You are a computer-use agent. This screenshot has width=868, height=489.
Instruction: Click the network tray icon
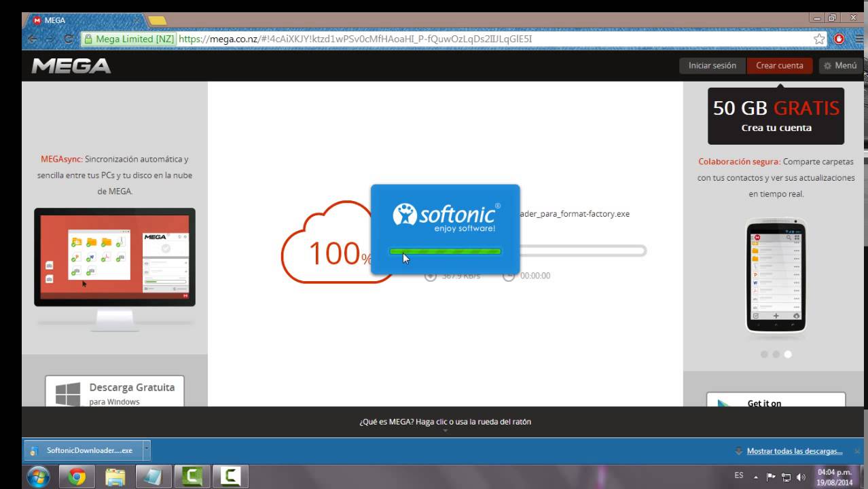tap(786, 477)
